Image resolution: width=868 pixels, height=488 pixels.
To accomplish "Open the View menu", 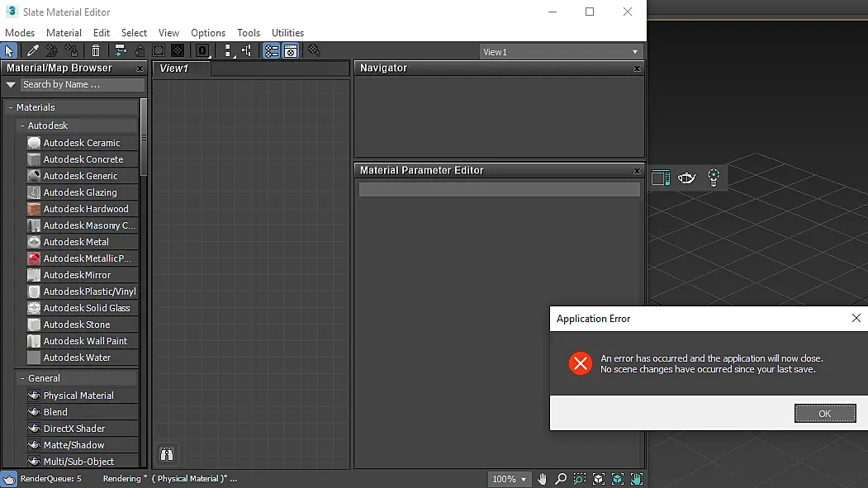I will 168,33.
